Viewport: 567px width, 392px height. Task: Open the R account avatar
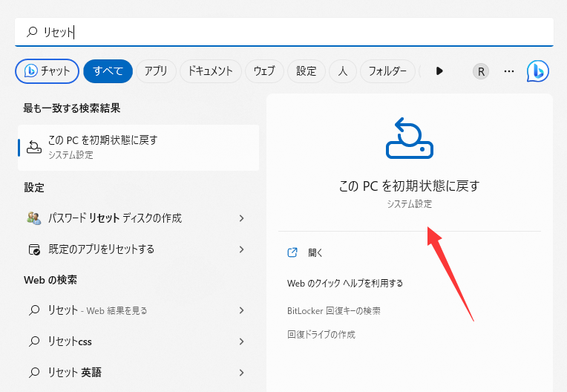pos(481,71)
